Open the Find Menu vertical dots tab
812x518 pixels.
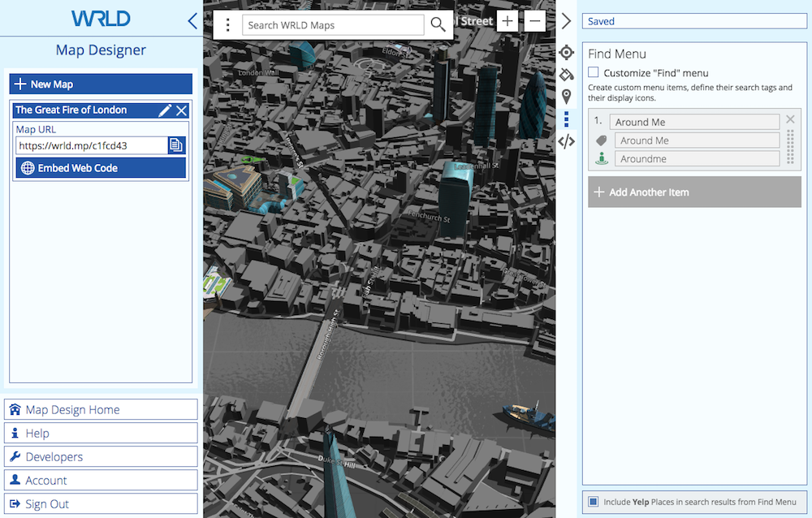click(x=567, y=119)
